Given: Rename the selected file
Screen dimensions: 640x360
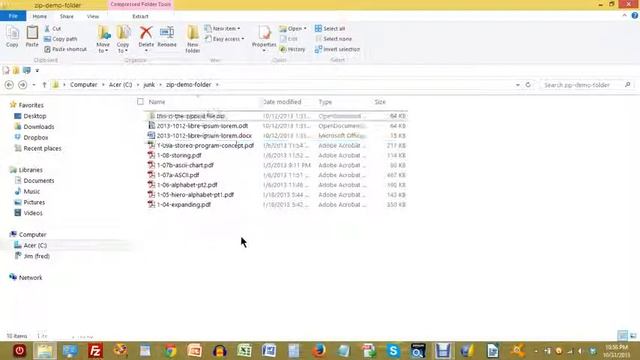Looking at the screenshot, I should click(x=167, y=37).
